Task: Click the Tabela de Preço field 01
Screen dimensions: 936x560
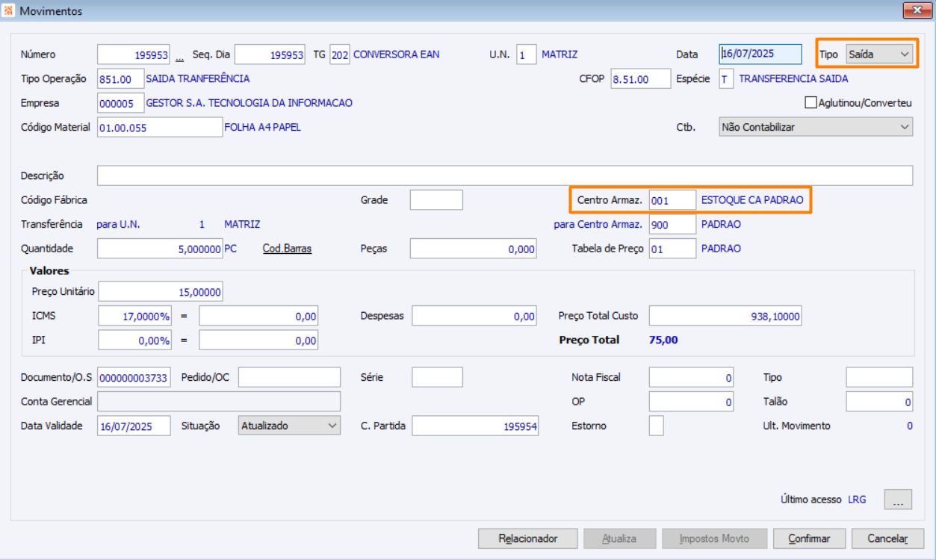Action: 672,249
